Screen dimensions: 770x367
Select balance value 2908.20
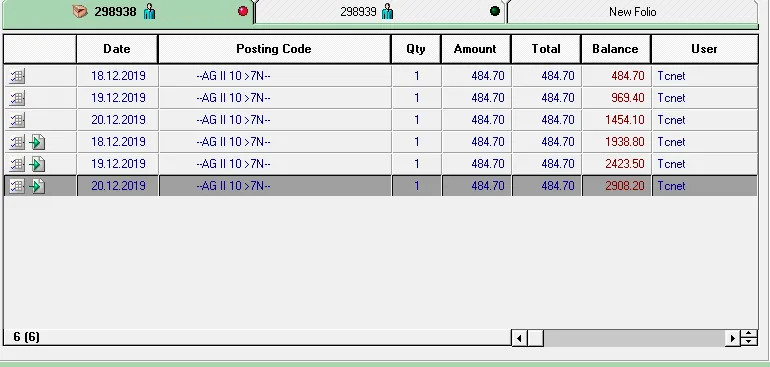pyautogui.click(x=625, y=186)
